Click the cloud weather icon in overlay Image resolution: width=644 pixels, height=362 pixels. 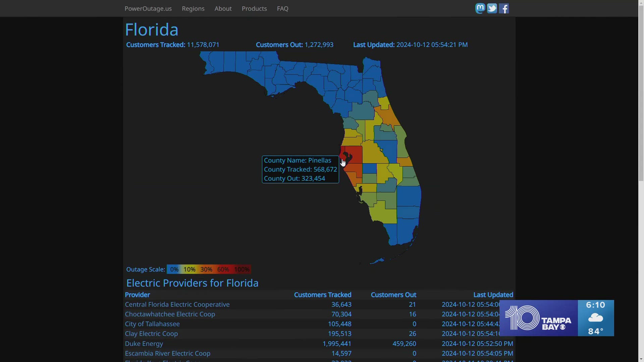pos(596,317)
